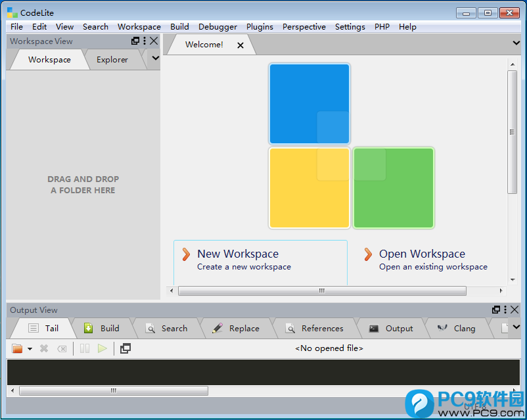Viewport: 527px width, 420px height.
Task: Undock the Output View pane
Action: 495,310
